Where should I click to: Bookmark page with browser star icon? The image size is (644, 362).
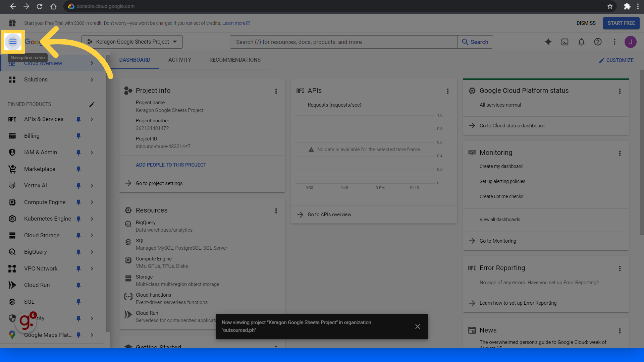[x=610, y=6]
